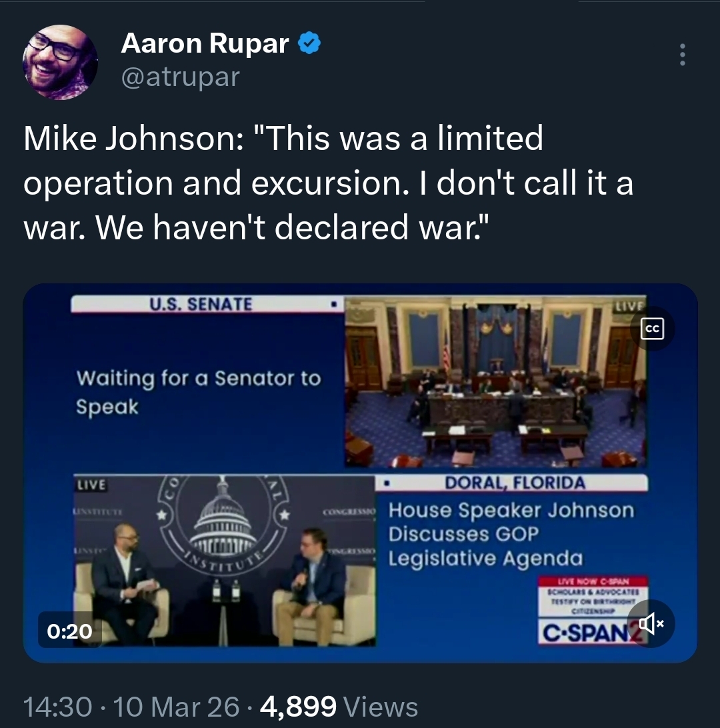Unmute the video with the speaker icon
Viewport: 720px width, 728px height.
pyautogui.click(x=651, y=623)
